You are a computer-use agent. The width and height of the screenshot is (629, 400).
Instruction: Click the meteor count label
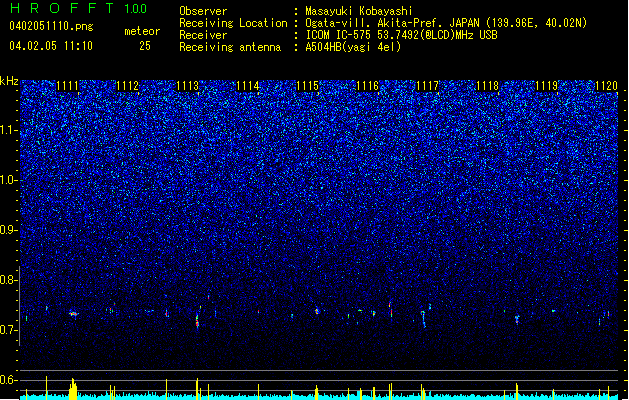(142, 31)
